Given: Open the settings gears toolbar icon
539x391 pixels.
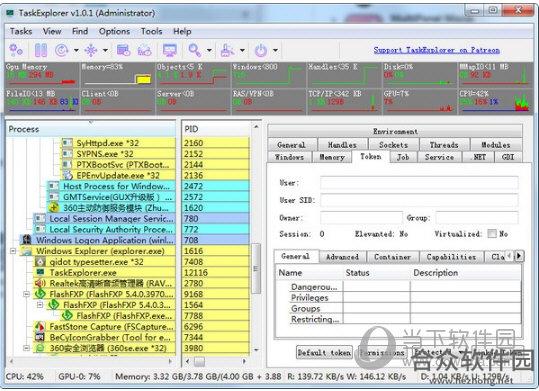Looking at the screenshot, I should click(x=15, y=50).
